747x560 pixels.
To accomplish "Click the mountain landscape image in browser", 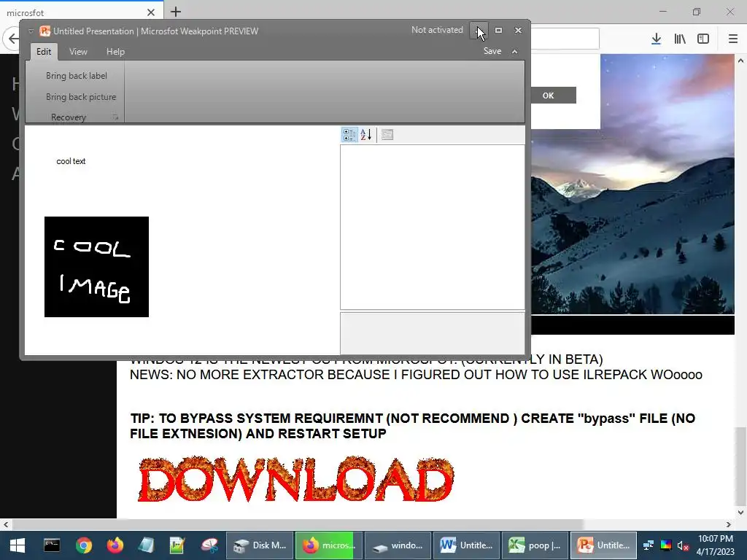I will pos(632,184).
